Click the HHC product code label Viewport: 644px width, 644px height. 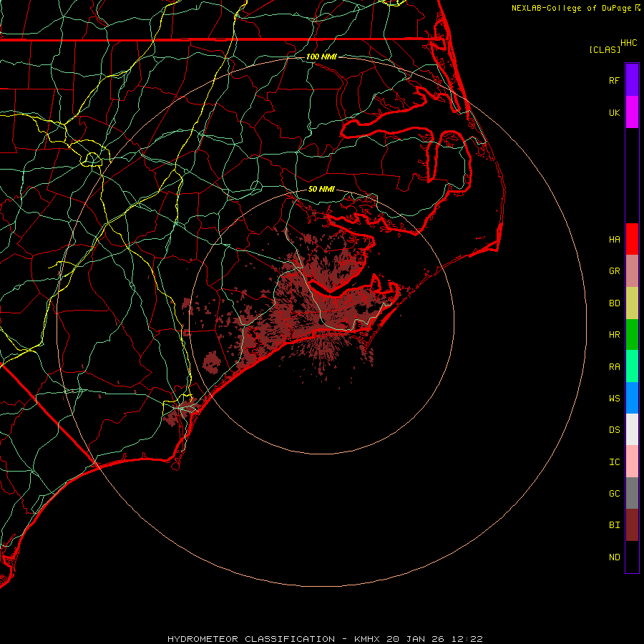[x=628, y=43]
